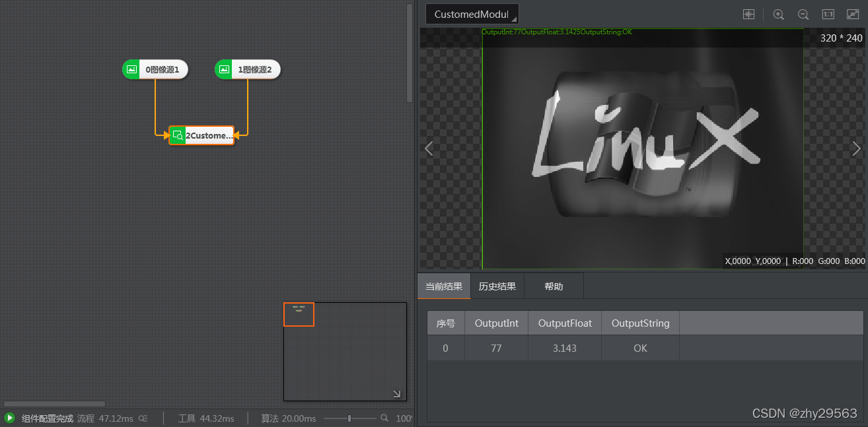Click the horizontal scrollbar under the canvas
868x427 pixels.
pyautogui.click(x=54, y=404)
